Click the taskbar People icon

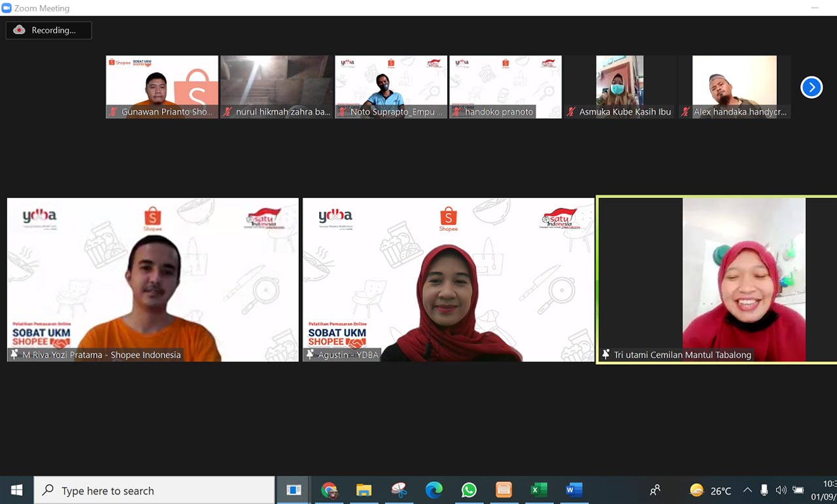coord(655,490)
